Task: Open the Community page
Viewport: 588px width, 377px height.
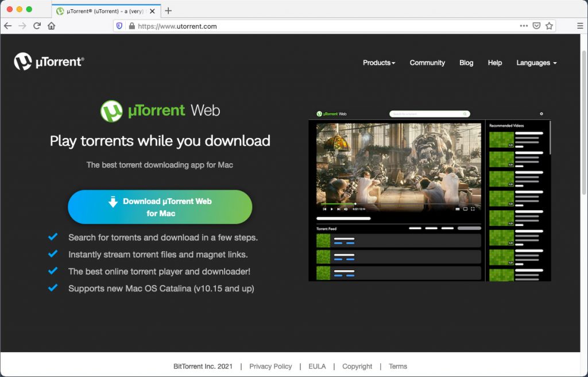Action: point(427,63)
